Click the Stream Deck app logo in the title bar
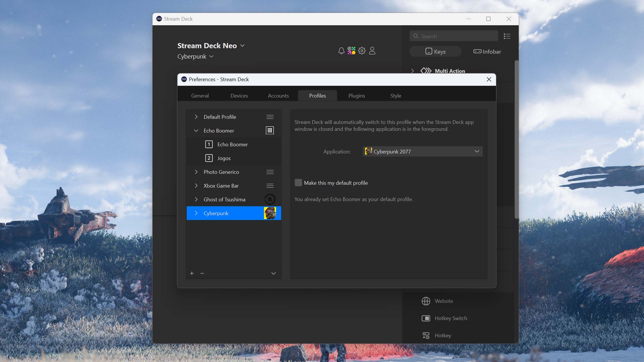The image size is (644, 362). 159,19
